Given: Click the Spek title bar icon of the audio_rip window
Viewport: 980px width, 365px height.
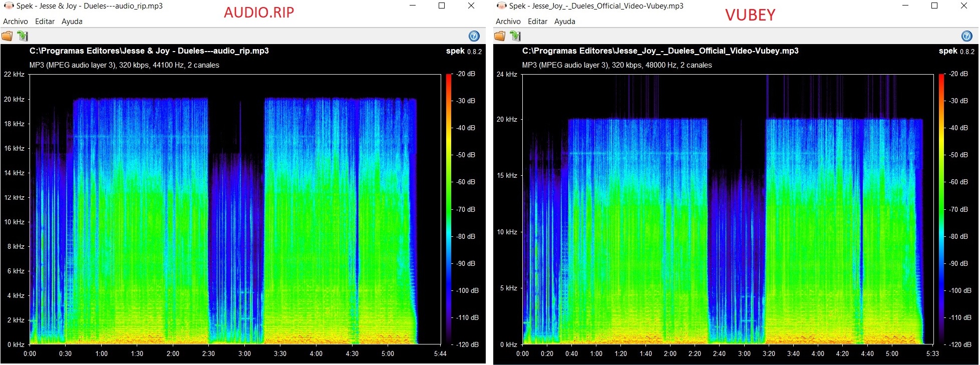Looking at the screenshot, I should 8,6.
